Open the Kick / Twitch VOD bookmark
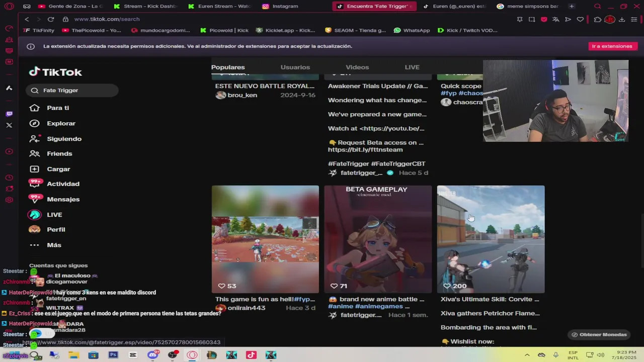The image size is (644, 362). pos(467,30)
